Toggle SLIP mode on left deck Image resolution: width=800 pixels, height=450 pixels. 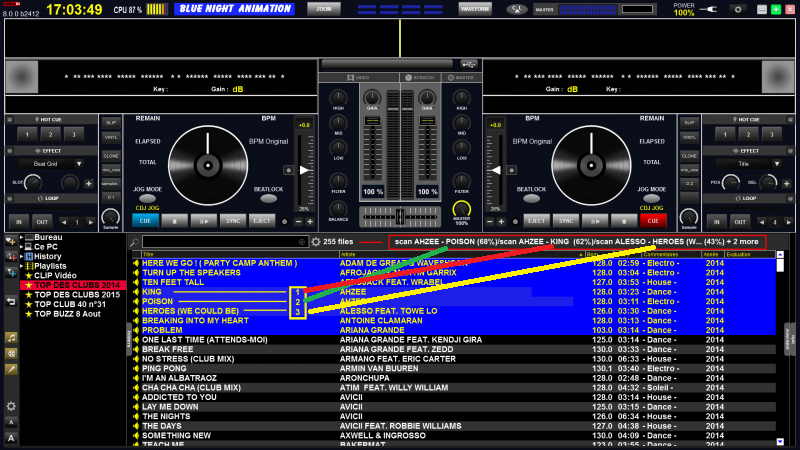pos(111,123)
